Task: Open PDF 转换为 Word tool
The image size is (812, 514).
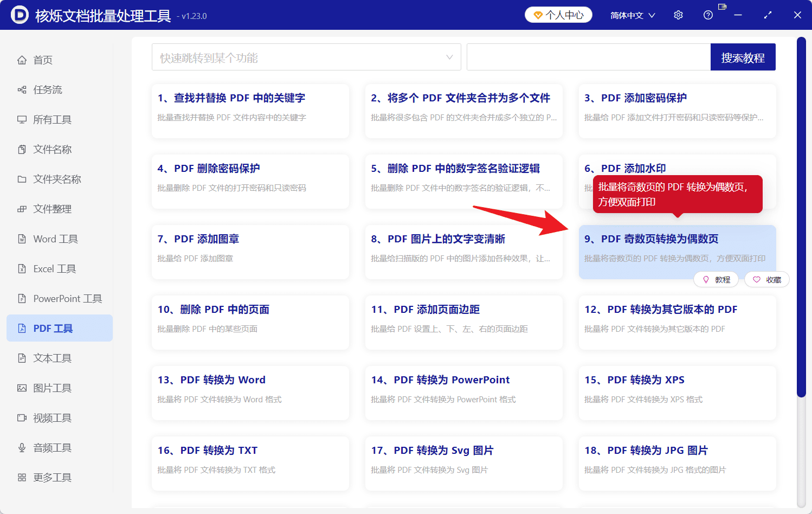Action: (x=250, y=393)
